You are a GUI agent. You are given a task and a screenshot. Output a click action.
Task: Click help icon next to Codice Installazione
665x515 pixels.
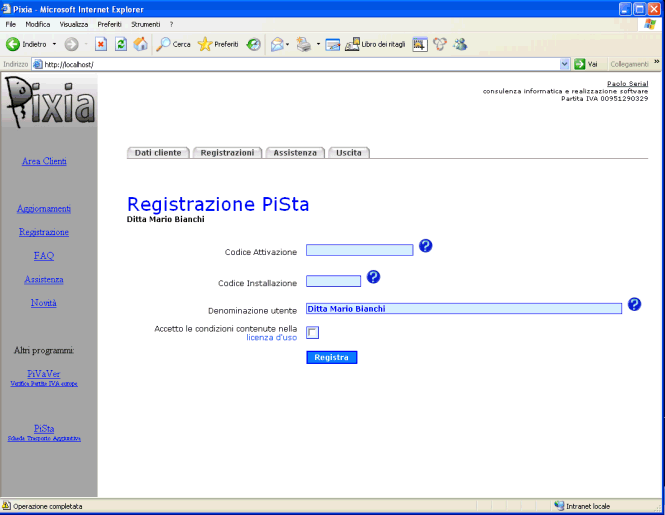click(x=373, y=277)
